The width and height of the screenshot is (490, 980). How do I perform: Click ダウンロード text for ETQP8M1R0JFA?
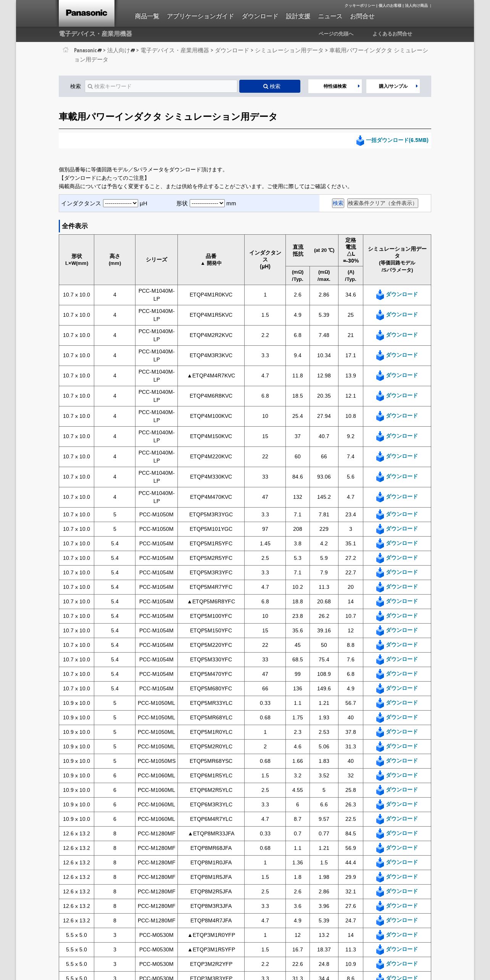(x=401, y=862)
